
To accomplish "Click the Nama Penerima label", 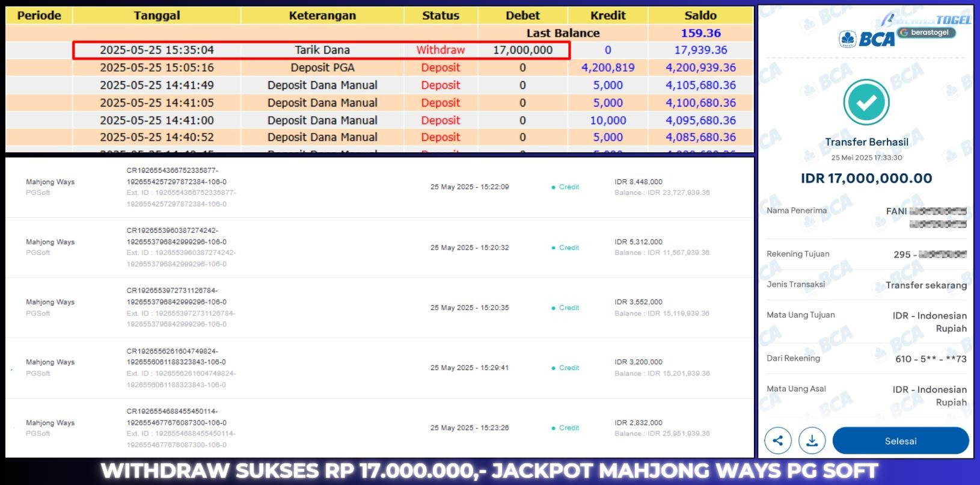I will tap(797, 211).
